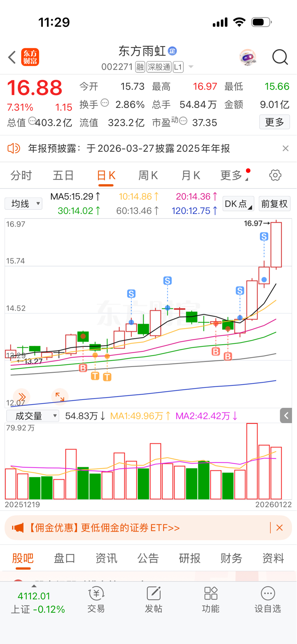Screen dimensions: 297x644
Task: Tap the blue 正 verified badge
Action: [173, 51]
